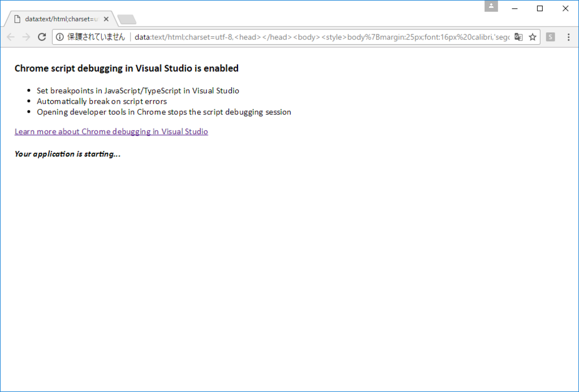Click 'Automatically break on script errors' bullet

(x=102, y=101)
